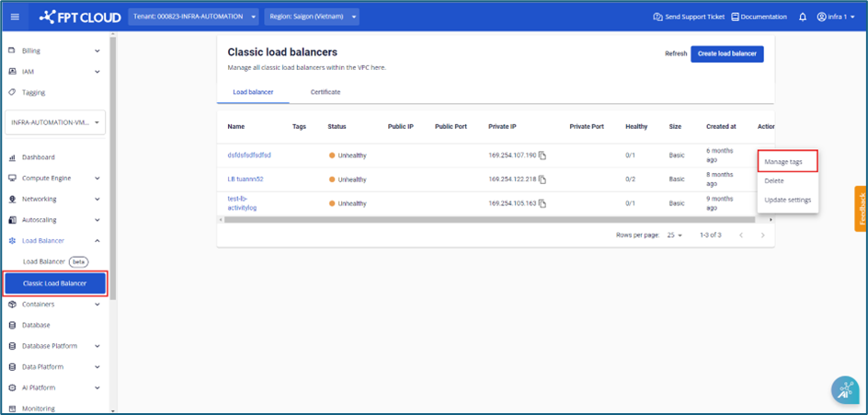
Task: Click the orange Feedback side tab
Action: (862, 208)
